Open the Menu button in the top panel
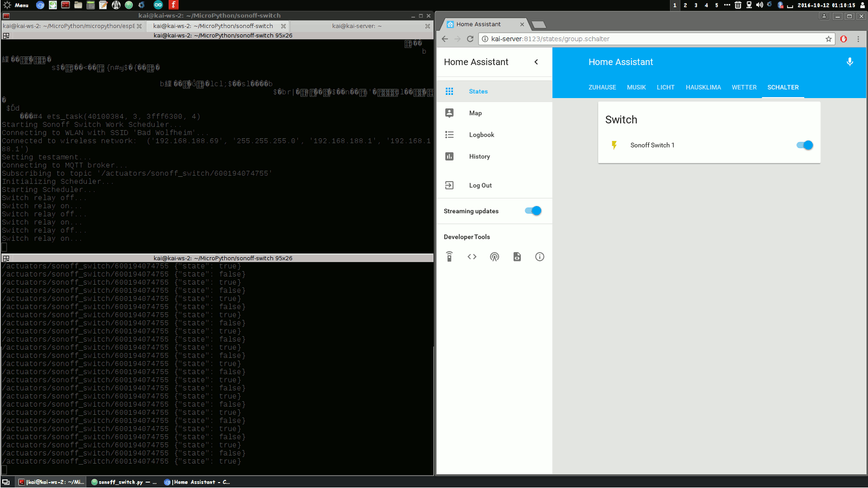The height and width of the screenshot is (488, 868). [x=16, y=5]
